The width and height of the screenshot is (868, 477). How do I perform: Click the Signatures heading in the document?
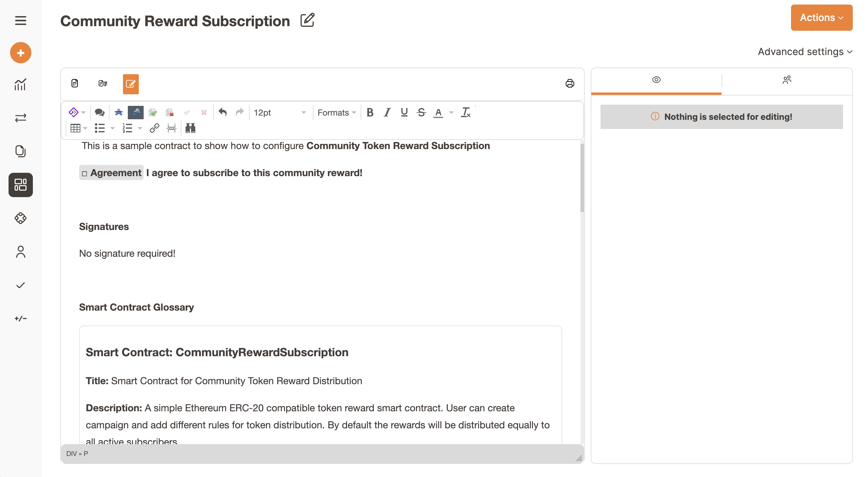[x=104, y=226]
